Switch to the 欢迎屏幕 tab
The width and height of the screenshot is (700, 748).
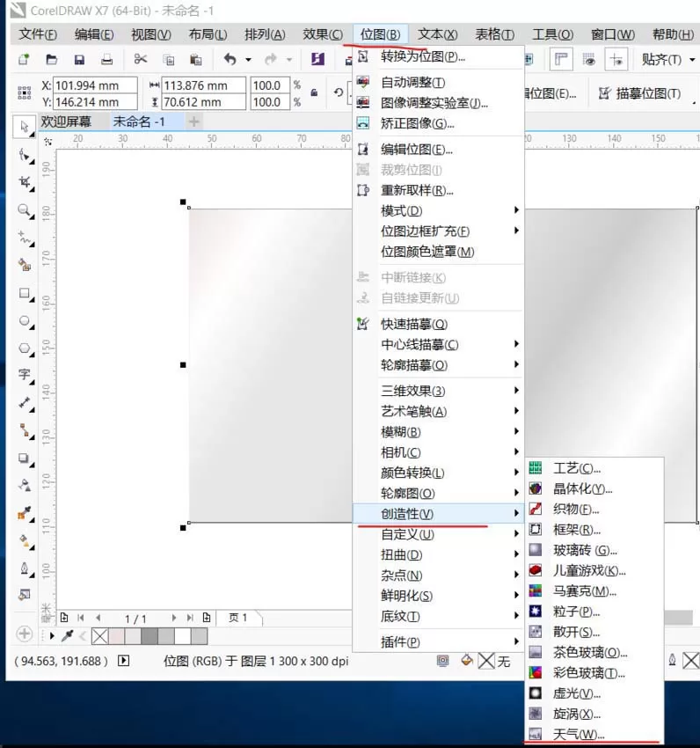point(66,121)
